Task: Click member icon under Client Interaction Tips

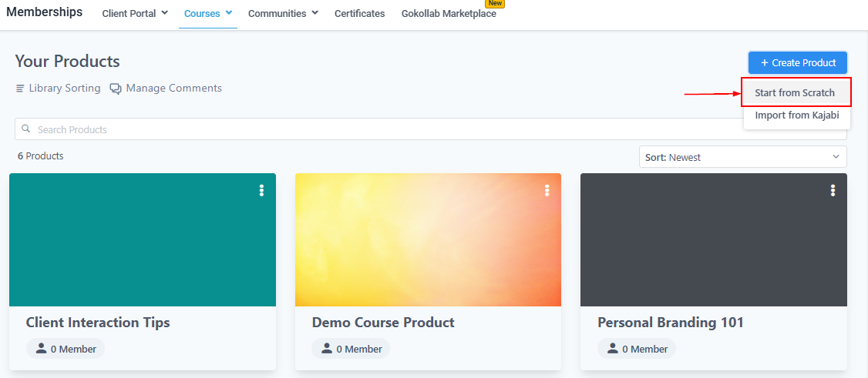Action: point(42,349)
